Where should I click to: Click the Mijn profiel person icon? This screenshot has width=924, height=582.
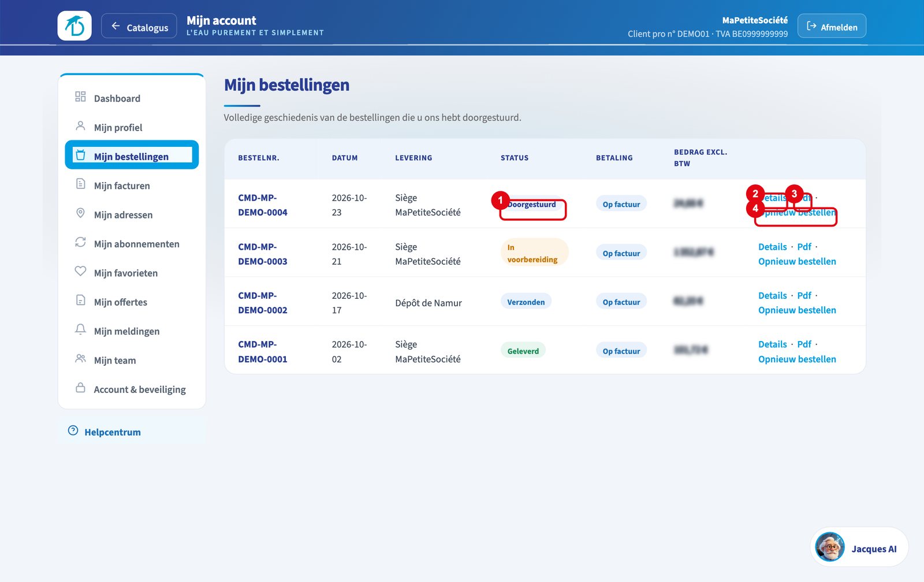tap(80, 126)
